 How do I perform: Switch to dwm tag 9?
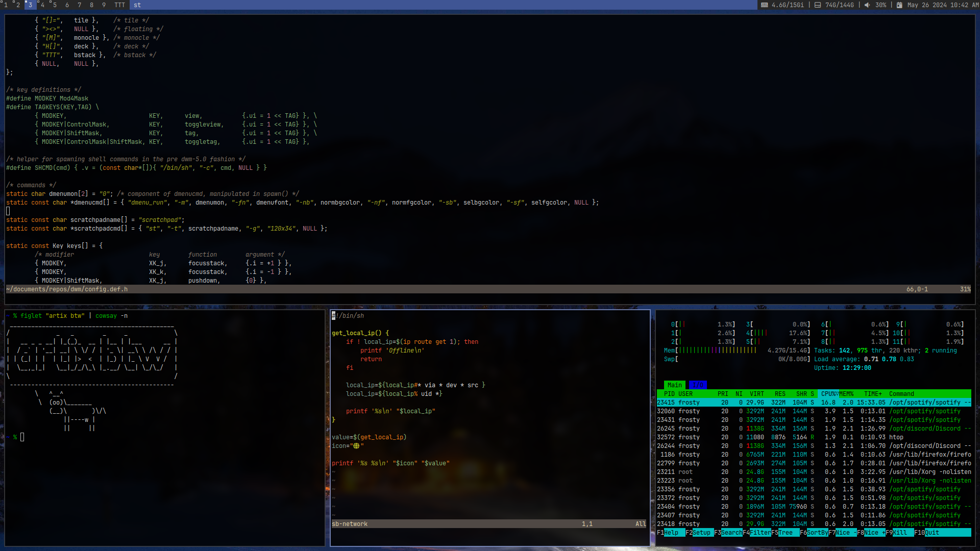104,5
